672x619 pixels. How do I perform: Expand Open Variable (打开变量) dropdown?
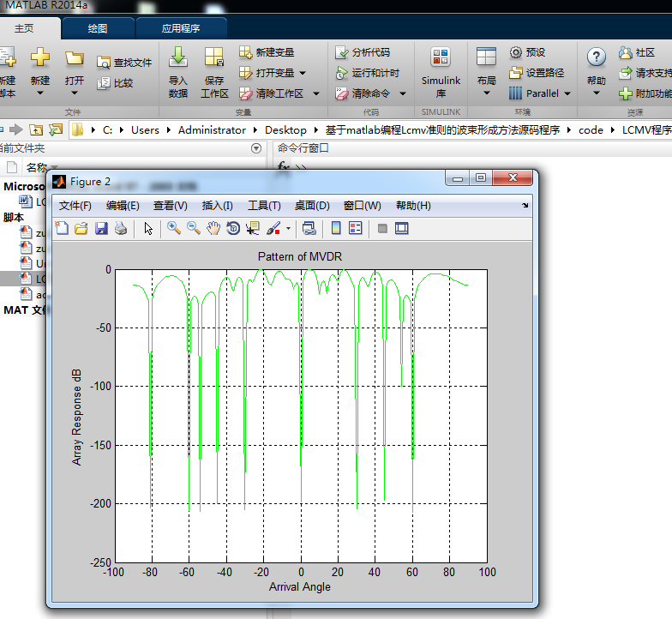[x=303, y=73]
